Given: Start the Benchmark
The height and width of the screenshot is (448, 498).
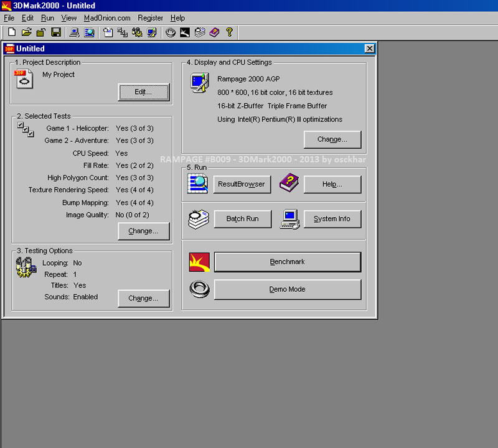Looking at the screenshot, I should [288, 262].
